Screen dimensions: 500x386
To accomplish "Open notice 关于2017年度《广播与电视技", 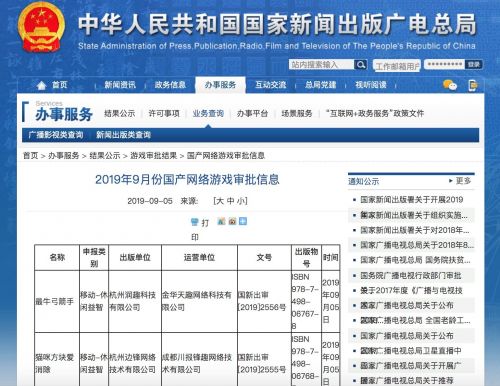I will pyautogui.click(x=411, y=290).
